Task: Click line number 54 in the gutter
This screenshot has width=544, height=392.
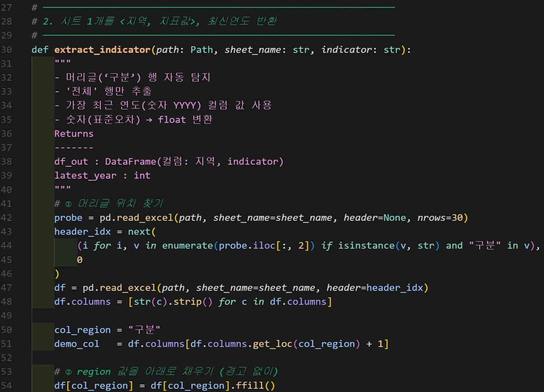Action: (x=6, y=385)
